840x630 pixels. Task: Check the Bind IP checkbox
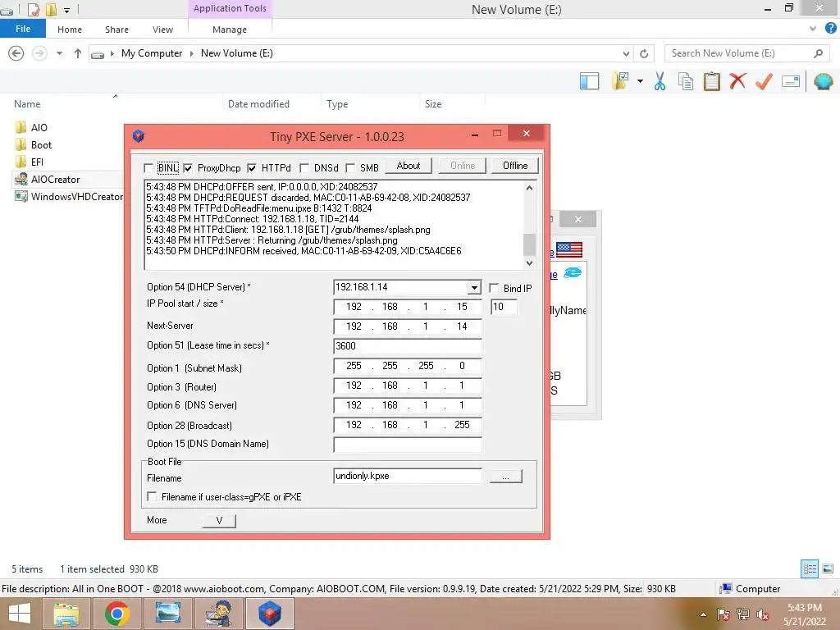coord(494,288)
